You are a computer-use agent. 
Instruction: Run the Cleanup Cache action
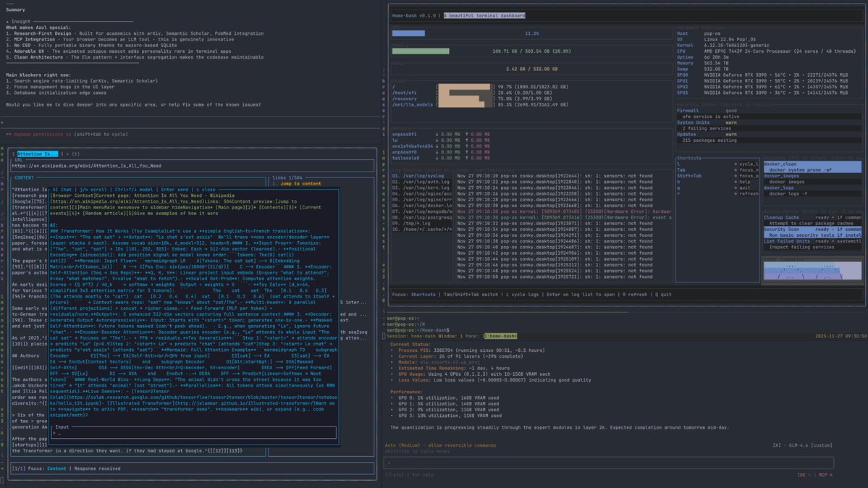pyautogui.click(x=812, y=220)
